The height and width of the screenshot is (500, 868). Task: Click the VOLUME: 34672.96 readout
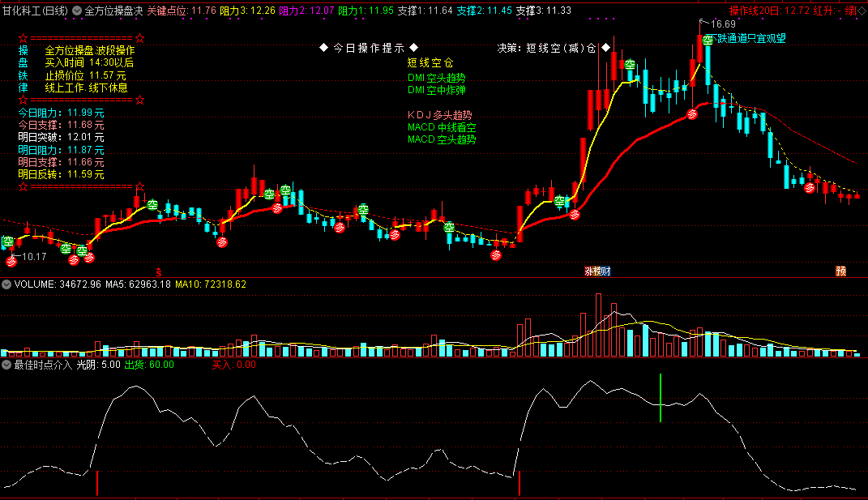[x=58, y=284]
